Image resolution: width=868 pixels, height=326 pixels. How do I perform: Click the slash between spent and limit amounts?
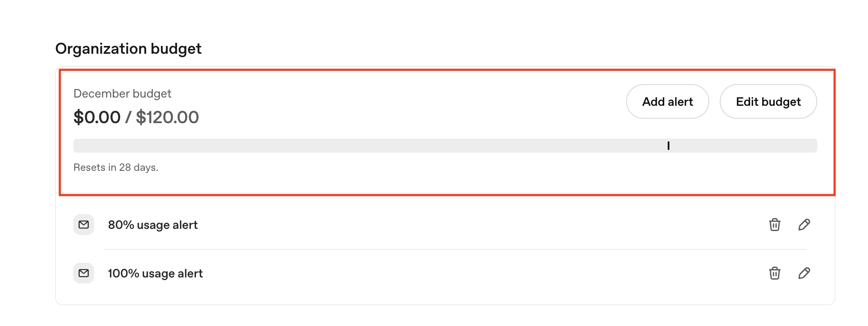pos(128,117)
